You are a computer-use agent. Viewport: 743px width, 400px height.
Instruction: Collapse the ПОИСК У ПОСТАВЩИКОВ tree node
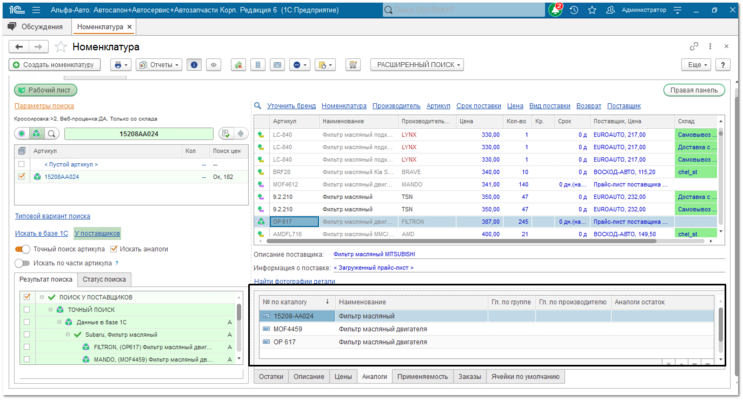click(42, 297)
